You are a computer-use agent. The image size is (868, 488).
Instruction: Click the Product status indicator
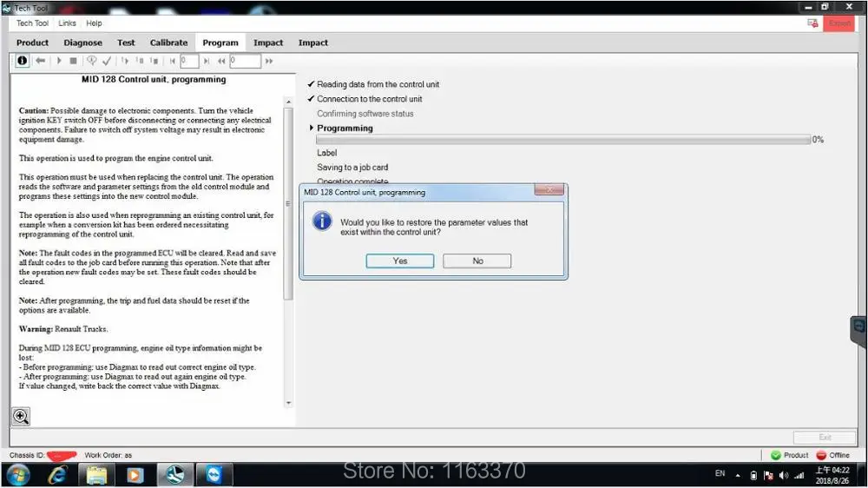[x=789, y=455]
